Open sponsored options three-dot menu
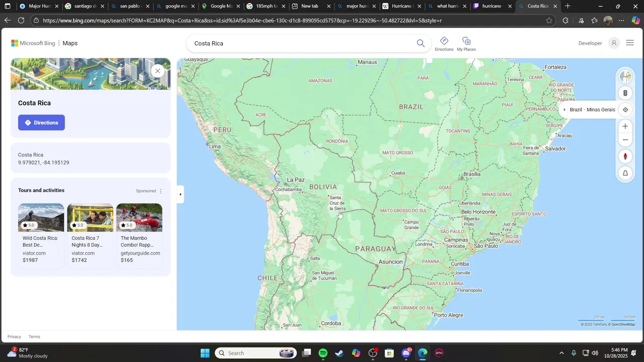Screen dimensions: 644x362 161,191
